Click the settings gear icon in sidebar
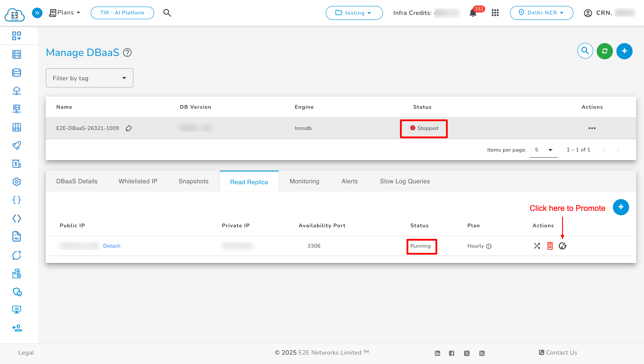Image resolution: width=644 pixels, height=364 pixels. tap(16, 182)
